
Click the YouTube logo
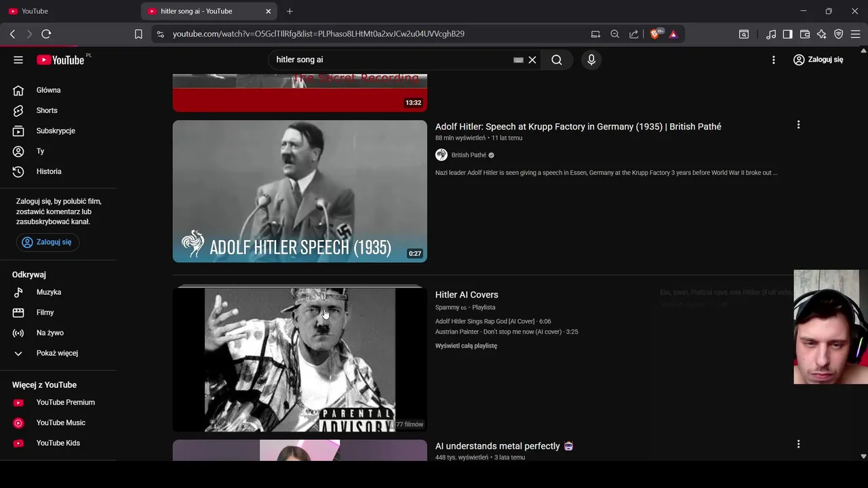point(60,60)
